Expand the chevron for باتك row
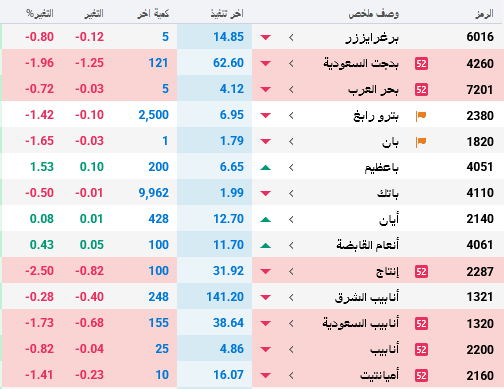This screenshot has width=504, height=389. (x=291, y=193)
